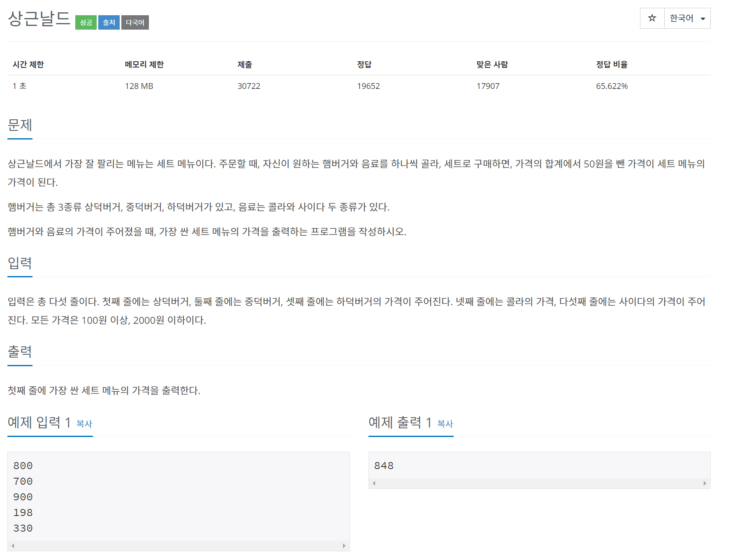Viewport: 735px width, 560px height.
Task: Click the example input line 900
Action: click(x=23, y=497)
